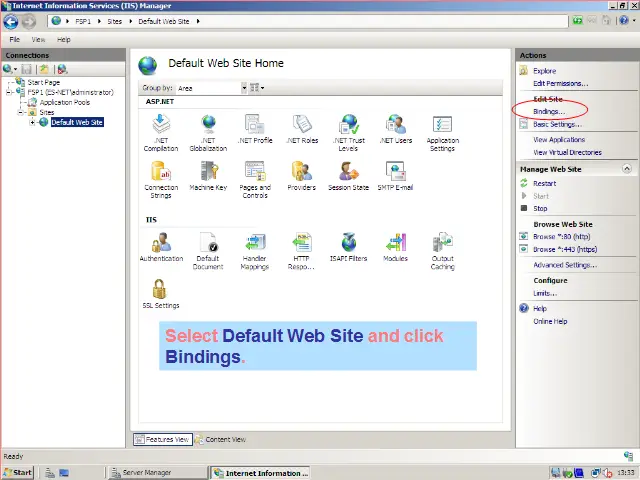Open the Help menu
Image resolution: width=640 pixels, height=480 pixels.
tap(64, 40)
